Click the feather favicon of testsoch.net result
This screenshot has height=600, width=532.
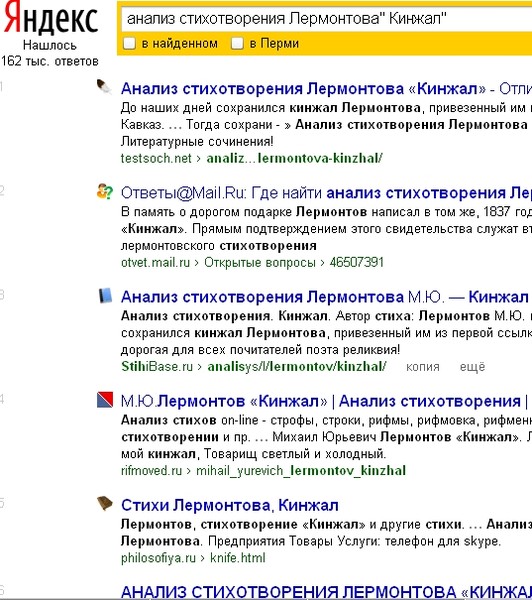click(104, 87)
